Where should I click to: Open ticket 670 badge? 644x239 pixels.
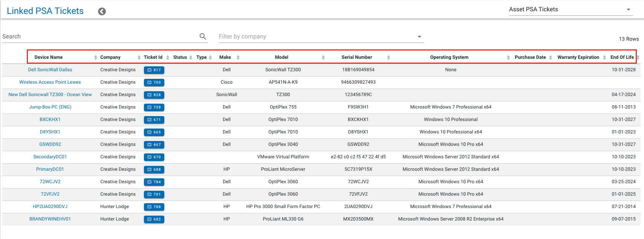154,157
